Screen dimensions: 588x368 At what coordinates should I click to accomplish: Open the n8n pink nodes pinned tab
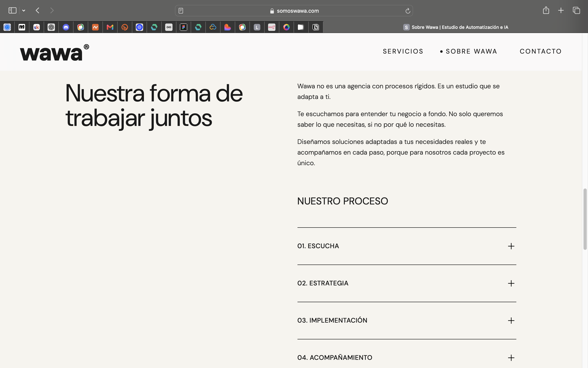coord(272,27)
